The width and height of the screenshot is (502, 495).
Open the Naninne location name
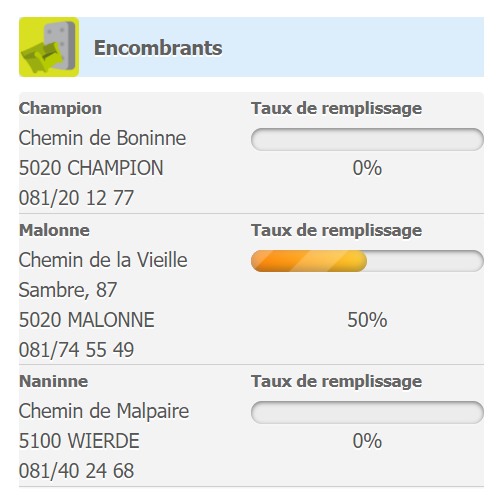[54, 381]
